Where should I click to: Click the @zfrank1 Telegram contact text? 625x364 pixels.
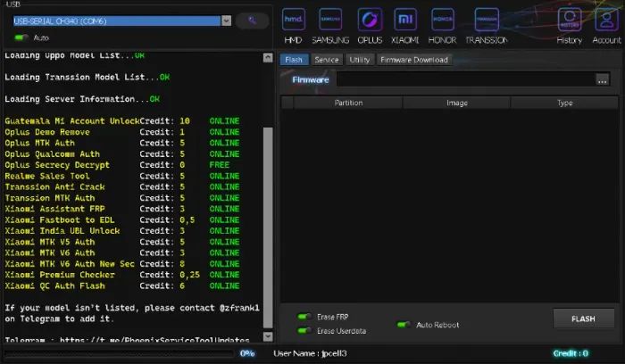(x=239, y=308)
